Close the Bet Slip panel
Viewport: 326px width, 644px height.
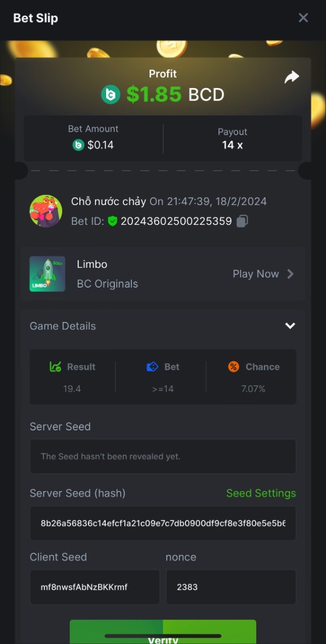click(303, 18)
